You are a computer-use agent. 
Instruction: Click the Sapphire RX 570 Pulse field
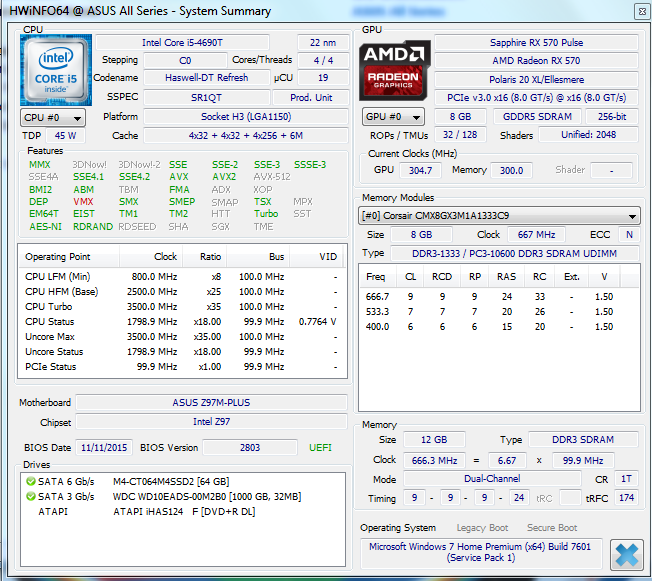tap(536, 43)
